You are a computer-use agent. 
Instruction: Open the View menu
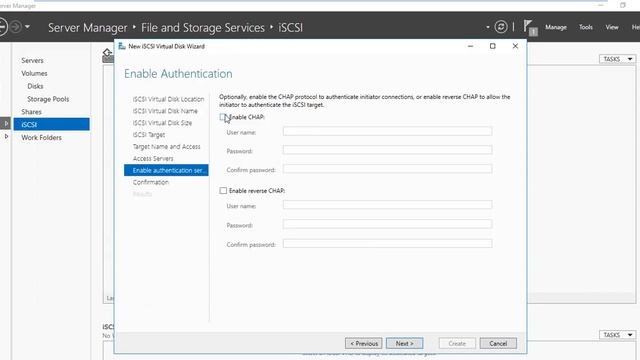(611, 27)
